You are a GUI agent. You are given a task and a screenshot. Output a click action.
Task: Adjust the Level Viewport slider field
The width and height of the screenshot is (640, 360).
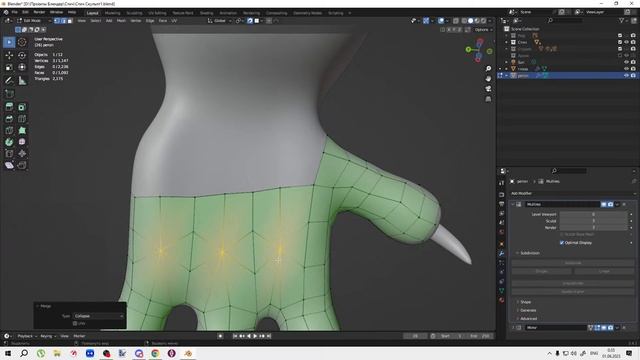[593, 214]
